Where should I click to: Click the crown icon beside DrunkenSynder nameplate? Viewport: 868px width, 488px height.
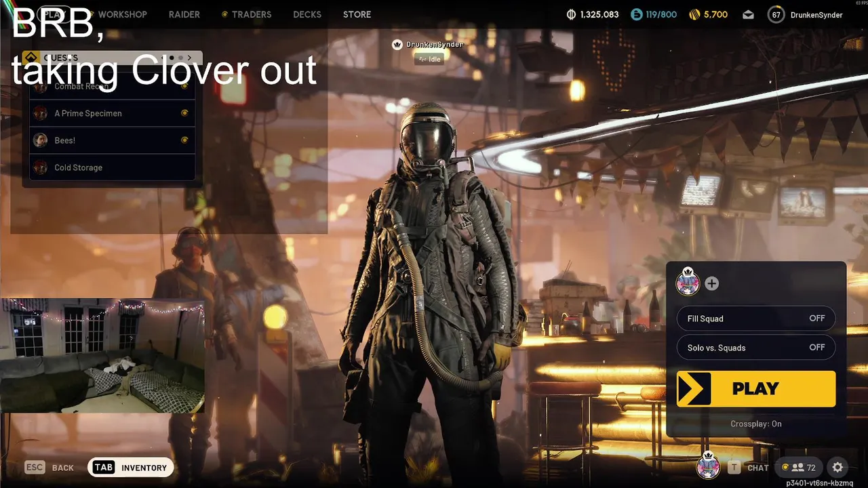coord(397,45)
